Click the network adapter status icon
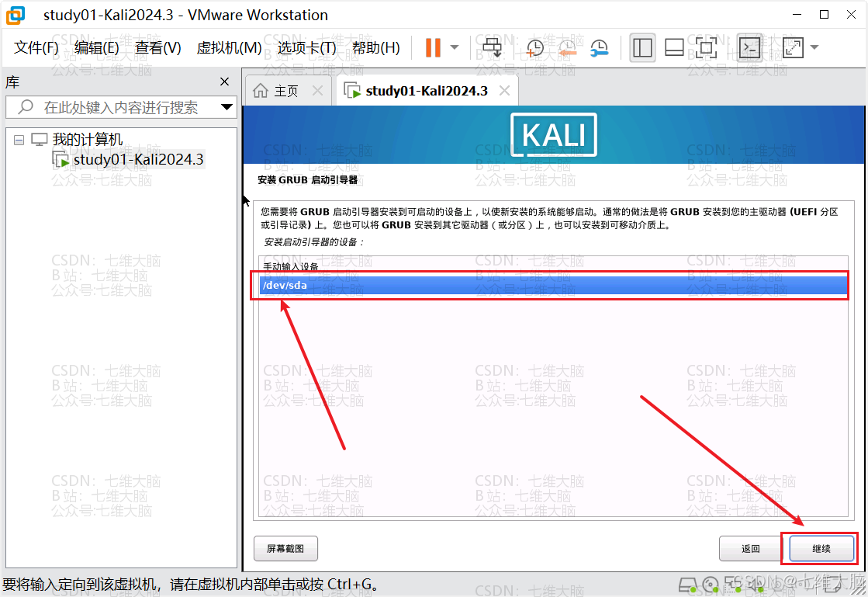This screenshot has width=868, height=597. point(734,584)
